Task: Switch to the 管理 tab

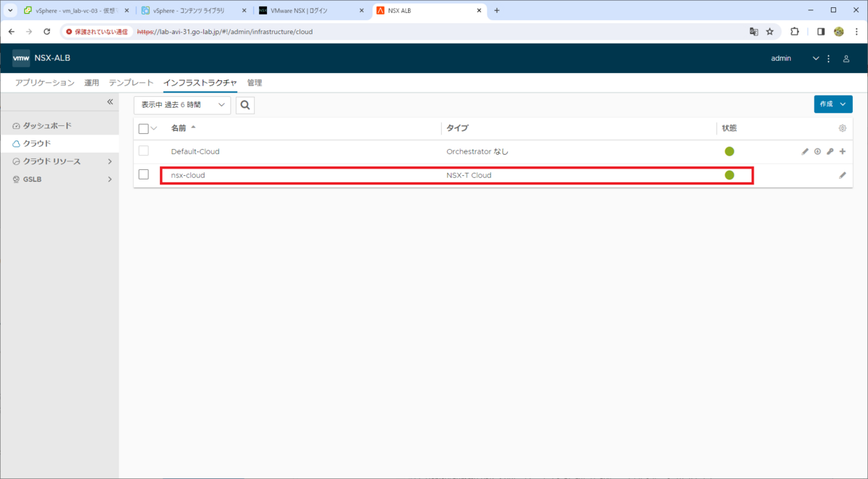Action: [x=255, y=82]
